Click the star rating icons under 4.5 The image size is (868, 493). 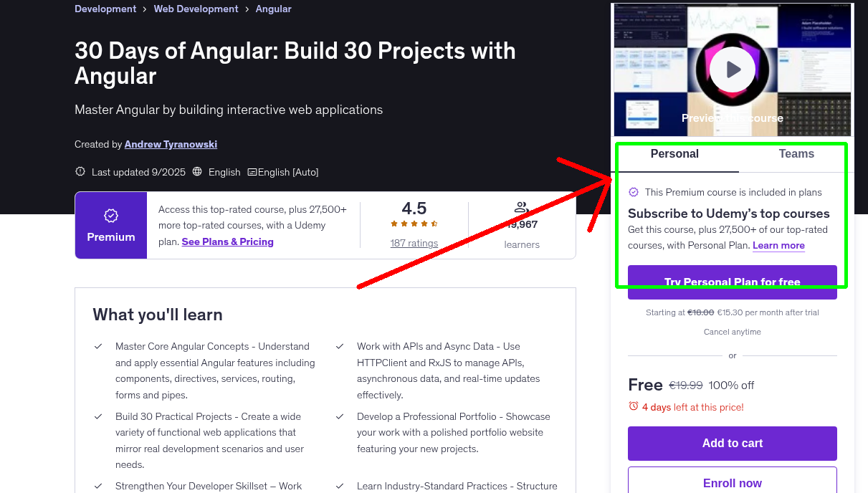414,224
